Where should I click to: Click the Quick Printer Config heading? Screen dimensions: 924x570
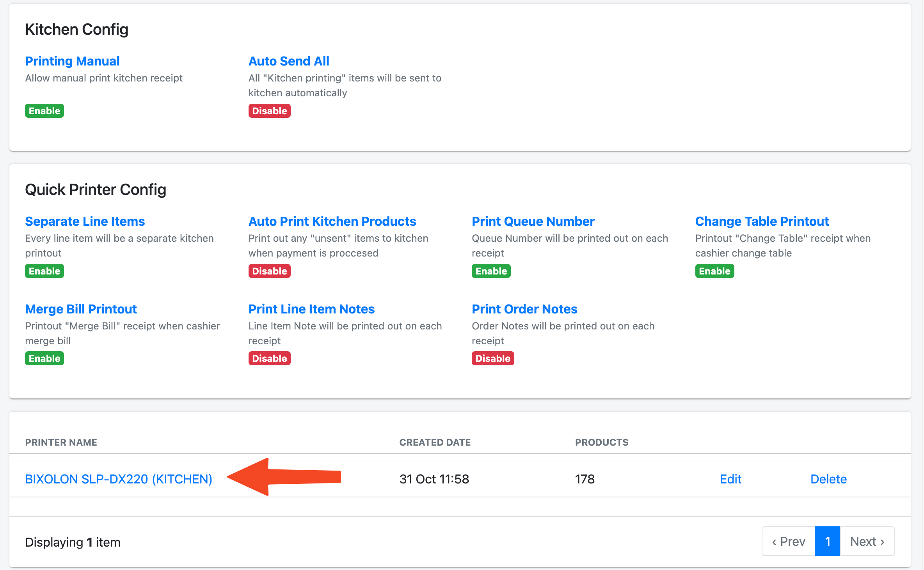(96, 189)
